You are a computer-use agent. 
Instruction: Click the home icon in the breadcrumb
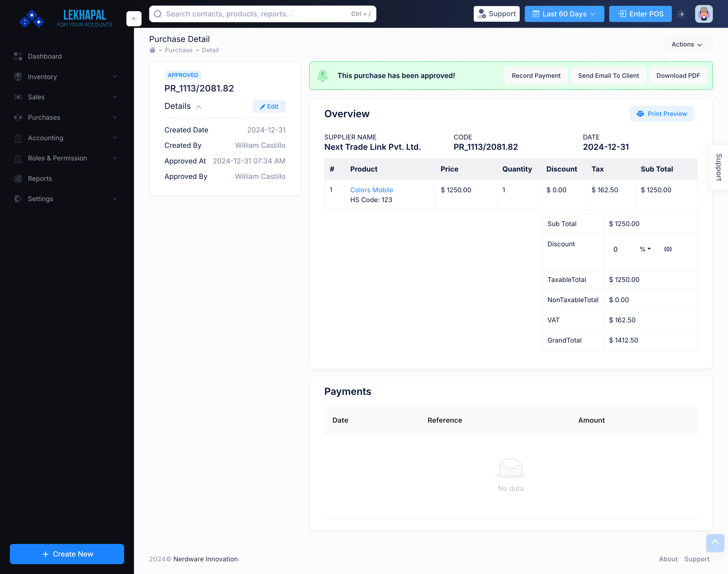coord(152,50)
